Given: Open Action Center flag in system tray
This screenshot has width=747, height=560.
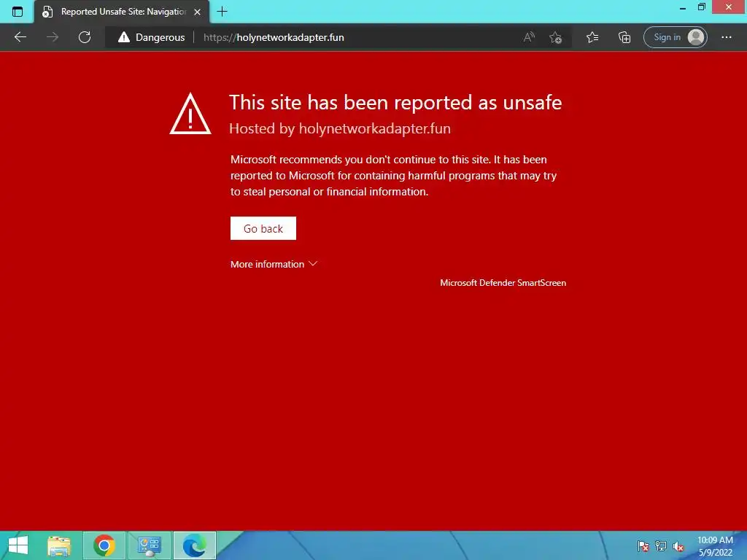Looking at the screenshot, I should coord(643,546).
